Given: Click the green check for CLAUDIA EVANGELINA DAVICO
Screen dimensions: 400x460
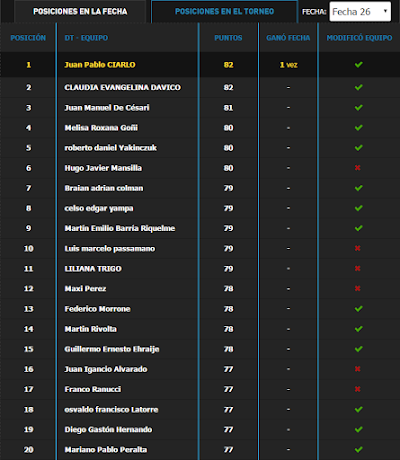Looking at the screenshot, I should click(359, 87).
